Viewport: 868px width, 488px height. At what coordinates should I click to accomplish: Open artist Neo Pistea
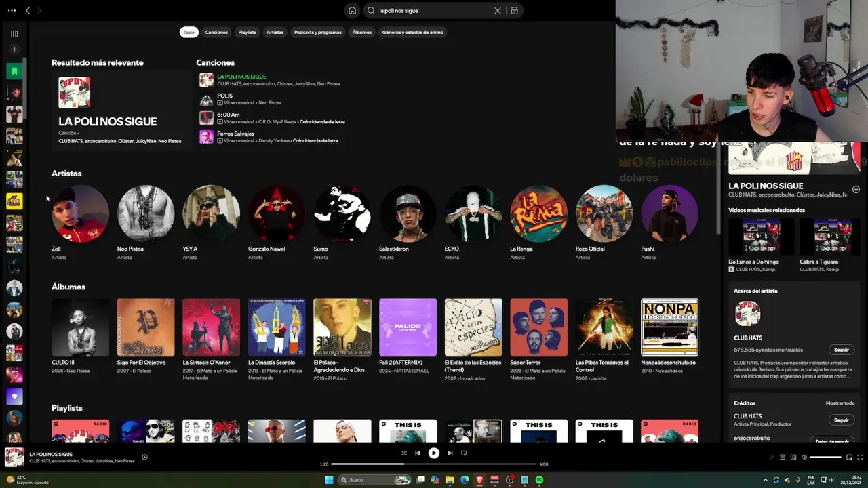[146, 213]
